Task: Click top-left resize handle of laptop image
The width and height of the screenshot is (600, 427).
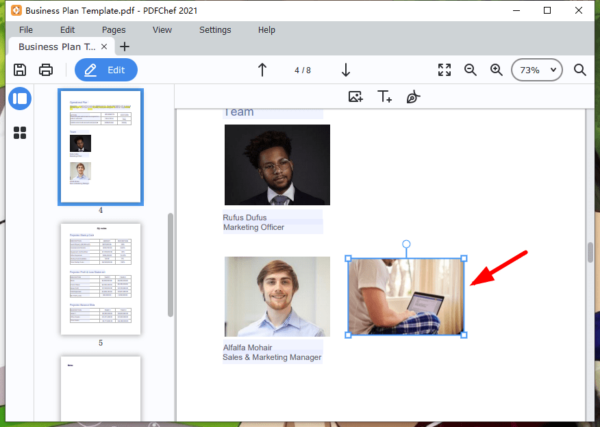Action: tap(348, 259)
